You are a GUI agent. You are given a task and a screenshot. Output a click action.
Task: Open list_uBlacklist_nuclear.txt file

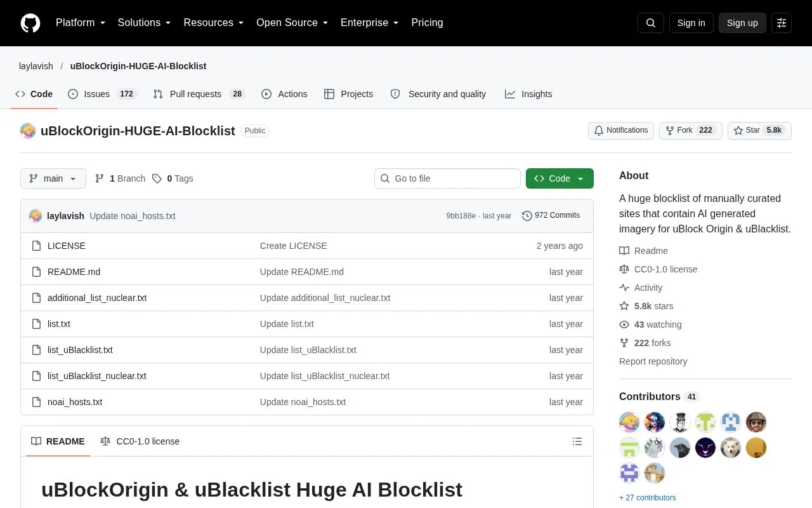[x=97, y=376]
